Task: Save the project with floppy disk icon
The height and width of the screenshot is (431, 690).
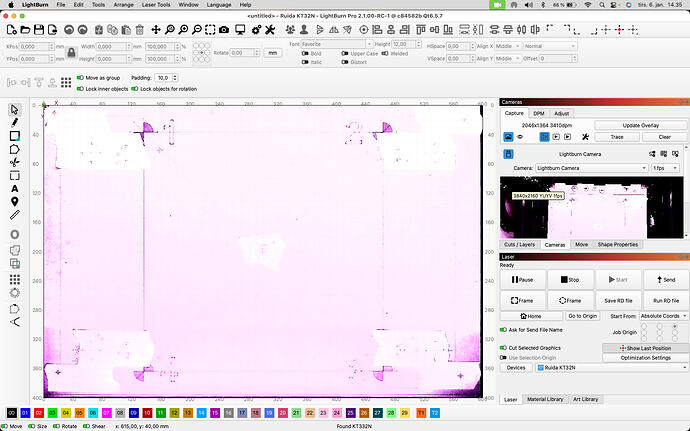Action: [x=39, y=30]
